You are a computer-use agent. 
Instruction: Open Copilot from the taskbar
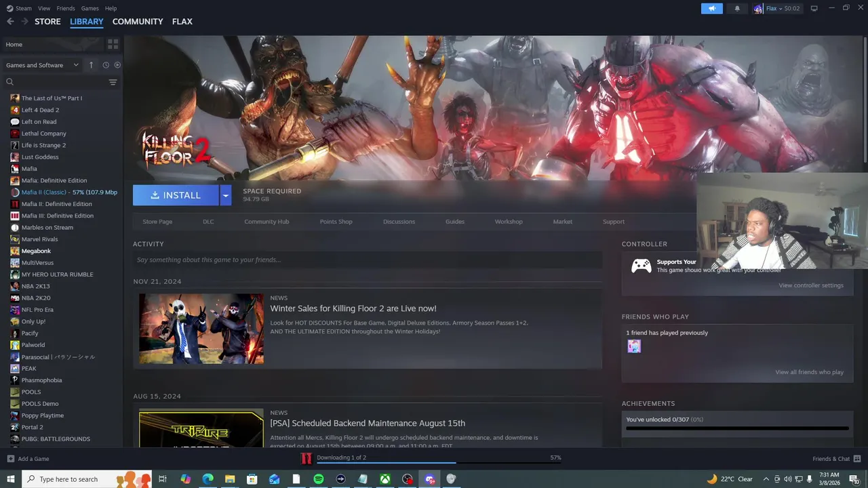(x=186, y=479)
